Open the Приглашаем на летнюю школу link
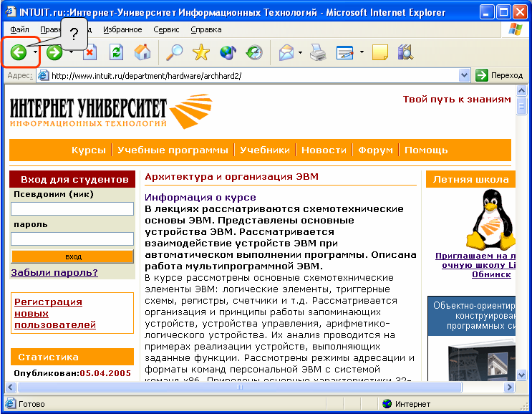 tap(476, 265)
